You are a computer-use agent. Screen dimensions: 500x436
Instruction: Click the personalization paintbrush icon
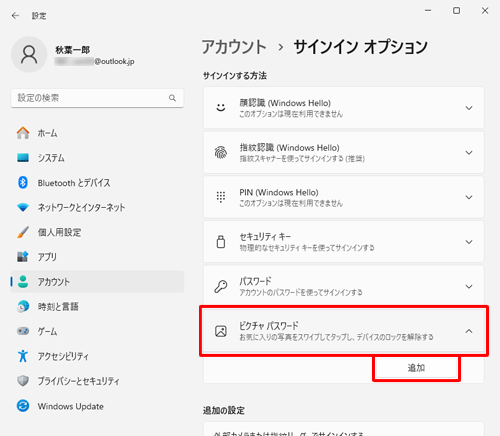23,232
